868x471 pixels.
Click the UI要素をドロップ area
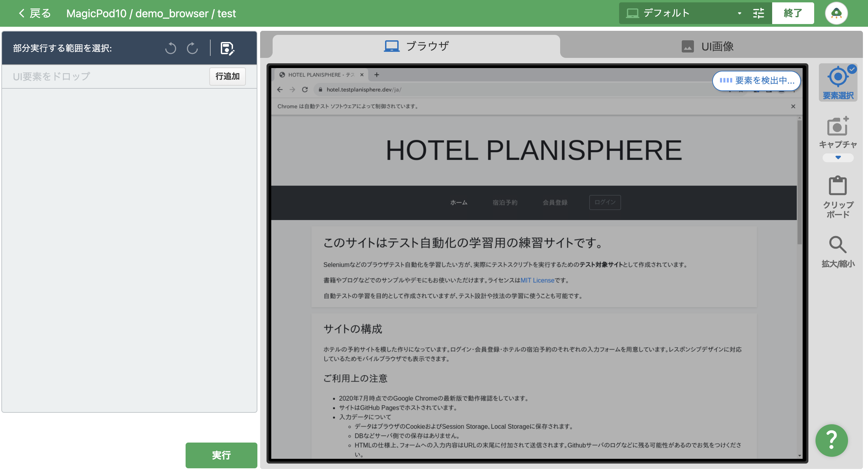51,77
